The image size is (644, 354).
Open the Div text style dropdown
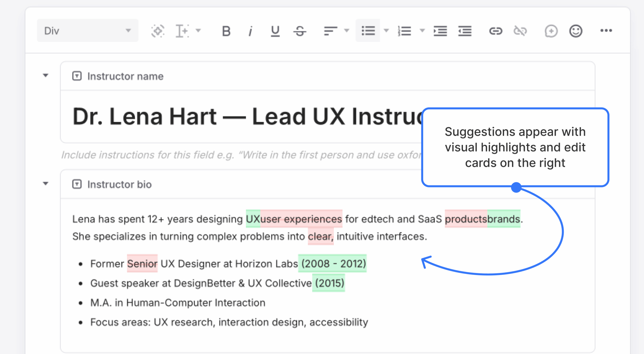coord(88,30)
